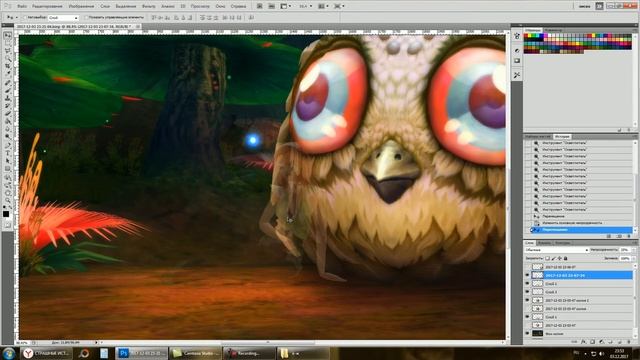Image resolution: width=640 pixels, height=360 pixels.
Task: Hide the selected blue-highlighted layer
Action: coord(527,276)
